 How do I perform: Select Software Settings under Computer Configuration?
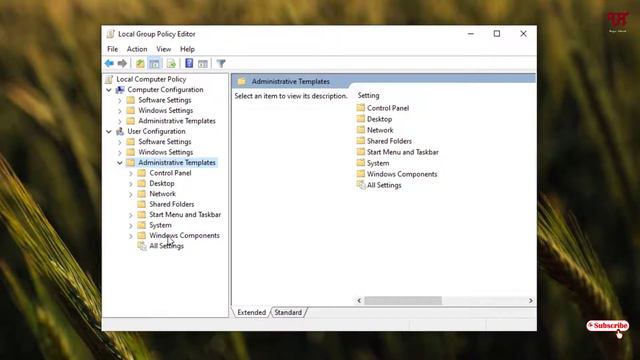[x=164, y=100]
